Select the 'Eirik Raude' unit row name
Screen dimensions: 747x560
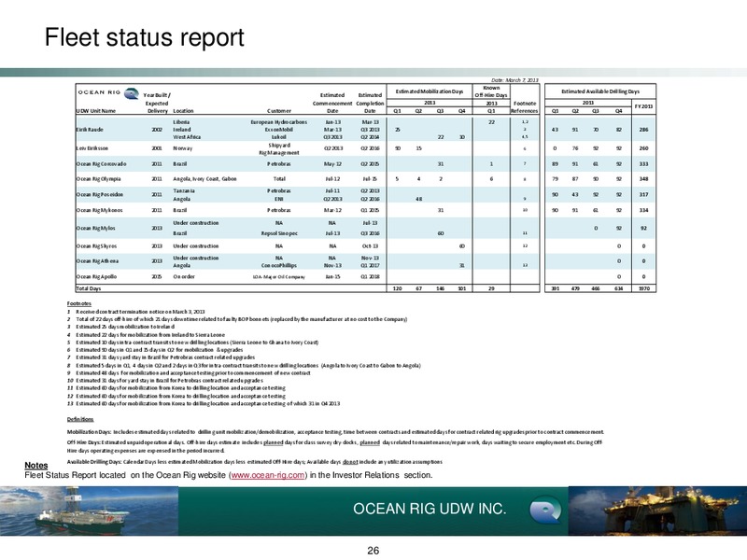[x=90, y=130]
